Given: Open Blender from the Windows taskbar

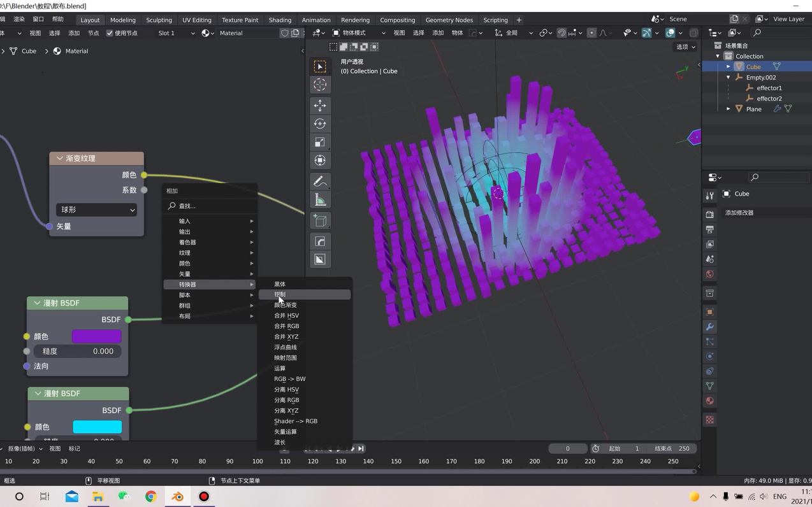Looking at the screenshot, I should tap(177, 496).
